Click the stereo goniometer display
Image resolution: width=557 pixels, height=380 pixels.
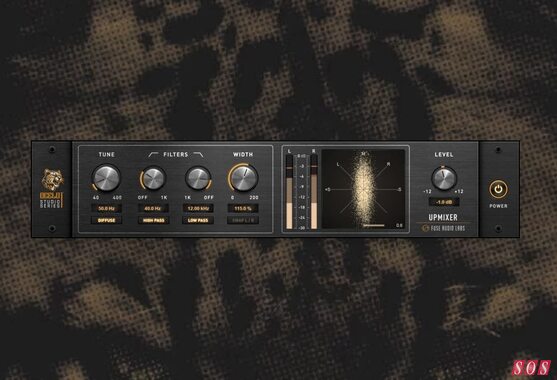click(363, 189)
